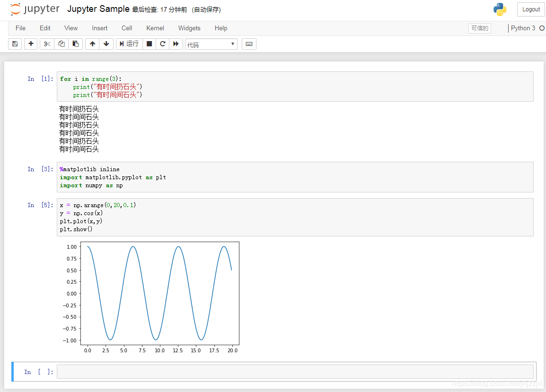
Task: Copy the selected cell with copy icon
Action: tap(61, 44)
